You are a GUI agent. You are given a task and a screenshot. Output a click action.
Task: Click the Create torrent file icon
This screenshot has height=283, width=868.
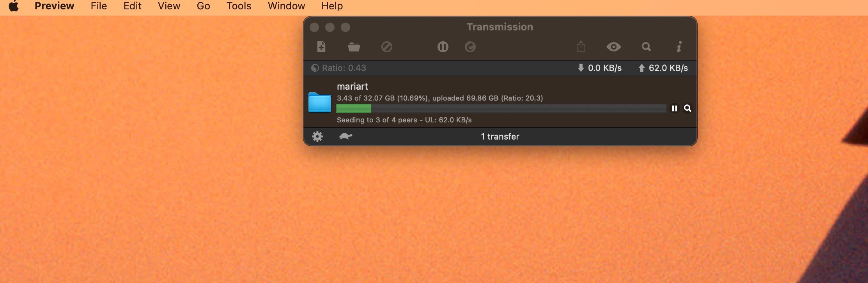[x=321, y=47]
